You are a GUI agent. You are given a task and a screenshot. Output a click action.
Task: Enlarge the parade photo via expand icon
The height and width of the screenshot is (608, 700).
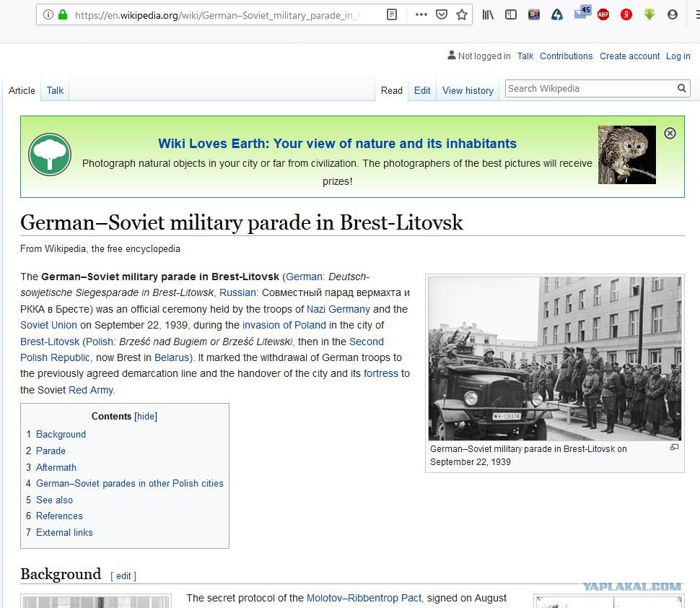pos(675,447)
